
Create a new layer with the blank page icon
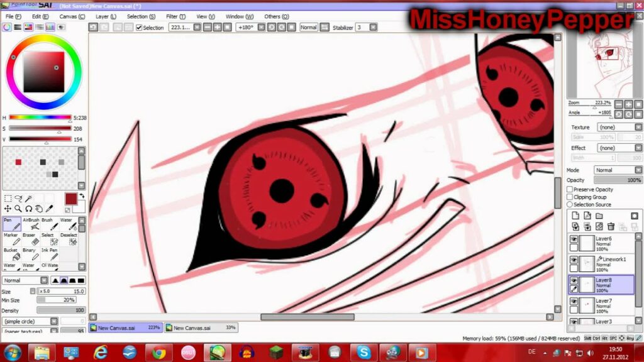pos(575,216)
